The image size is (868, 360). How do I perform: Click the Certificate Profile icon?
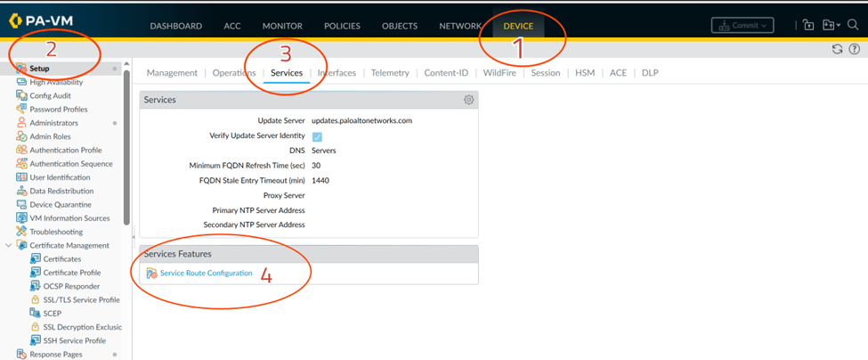[35, 273]
